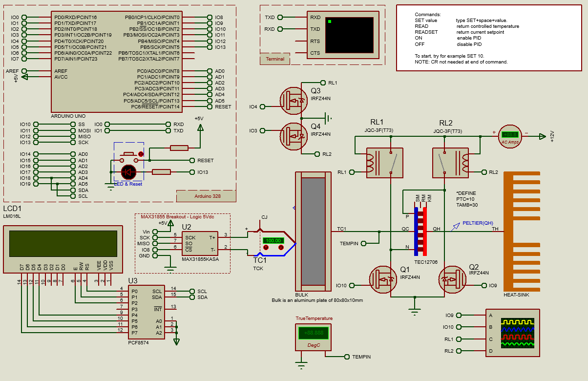Select the Q3 IRFZ44N MOSFET symbol
This screenshot has height=381, width=588.
click(x=294, y=101)
